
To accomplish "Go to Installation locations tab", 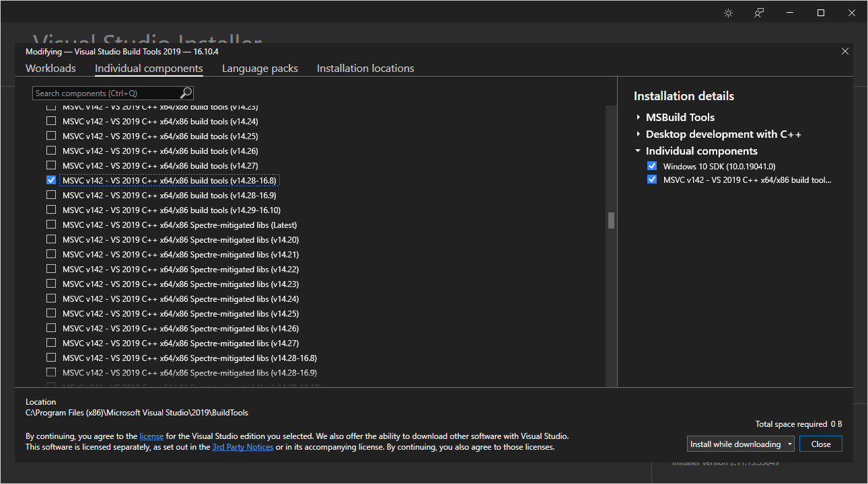I will coord(365,69).
